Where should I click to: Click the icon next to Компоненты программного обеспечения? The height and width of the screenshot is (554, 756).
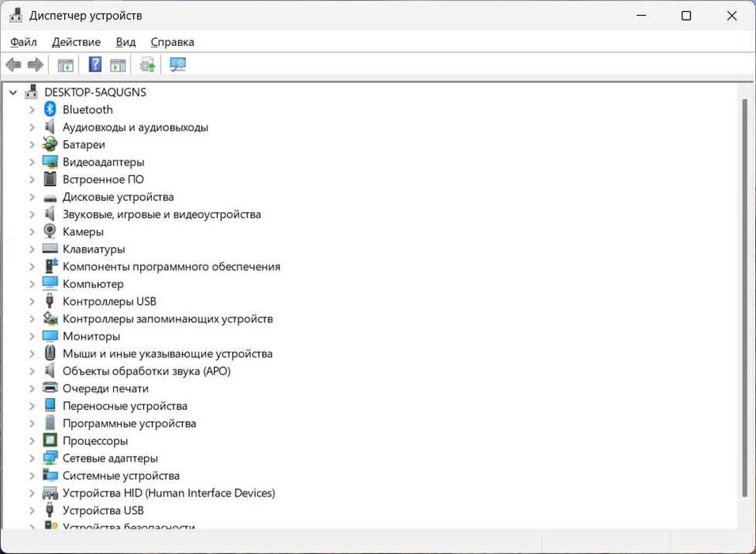tap(51, 266)
